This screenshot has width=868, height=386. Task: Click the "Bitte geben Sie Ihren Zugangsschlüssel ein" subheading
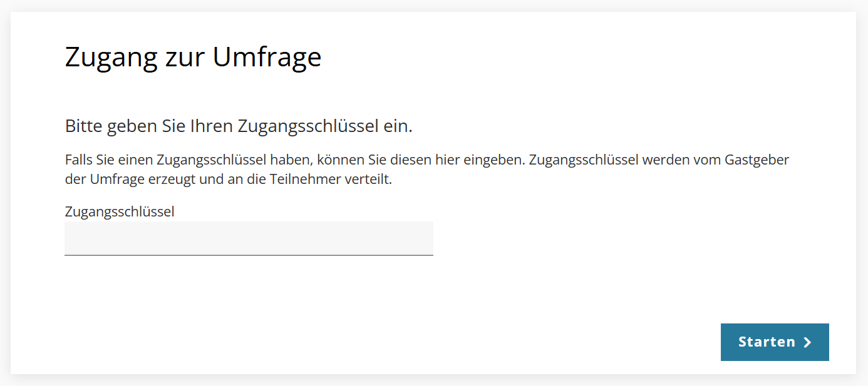(x=239, y=126)
